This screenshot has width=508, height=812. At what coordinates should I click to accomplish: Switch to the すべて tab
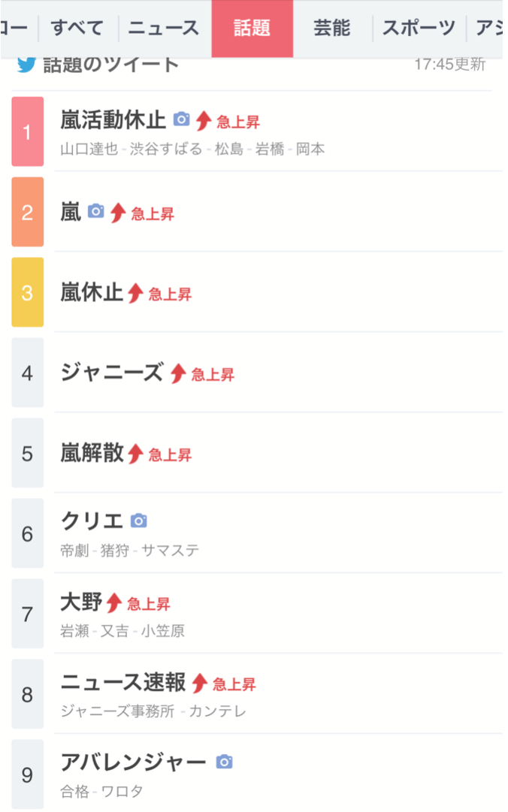[77, 28]
